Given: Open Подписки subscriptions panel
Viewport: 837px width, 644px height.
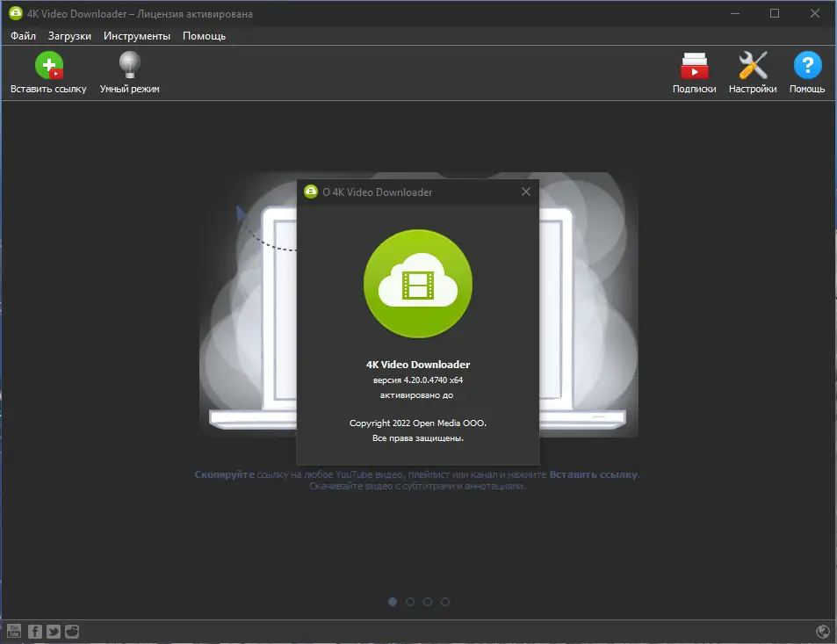Looking at the screenshot, I should (694, 72).
